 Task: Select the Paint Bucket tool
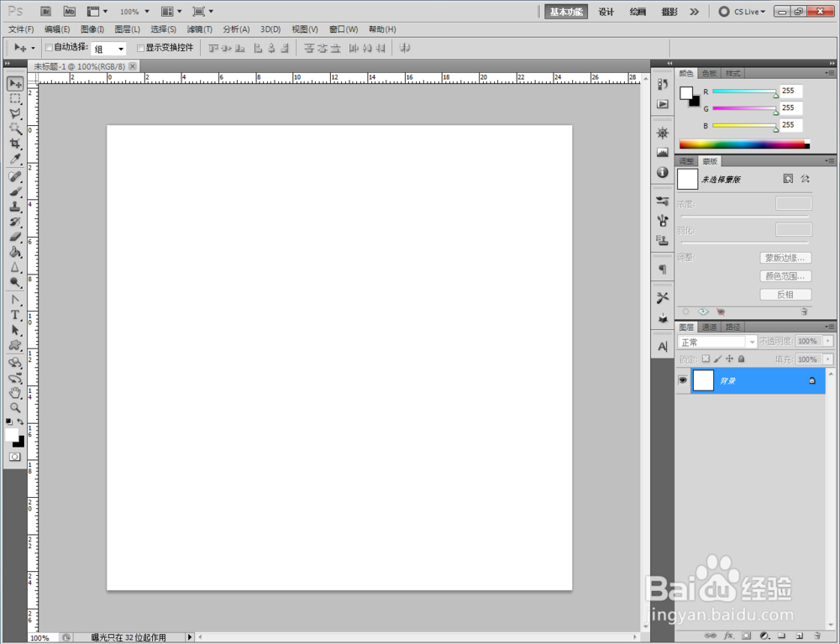[15, 252]
